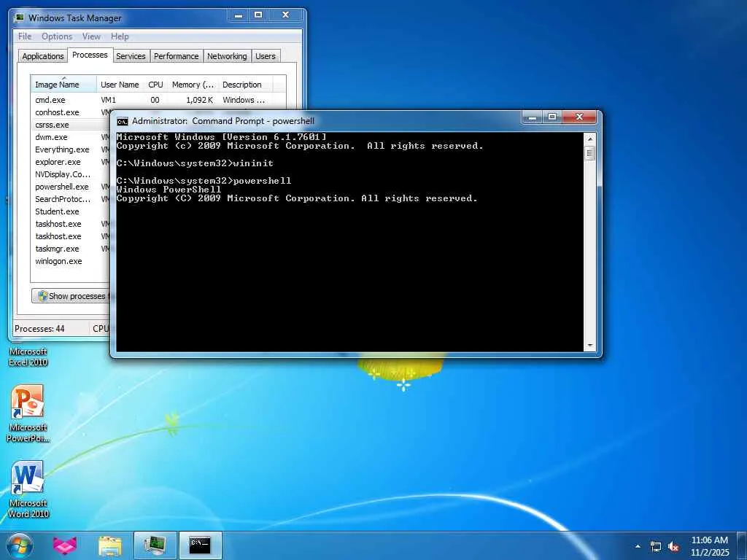
Task: Select the conhost.exe process
Action: tap(57, 112)
